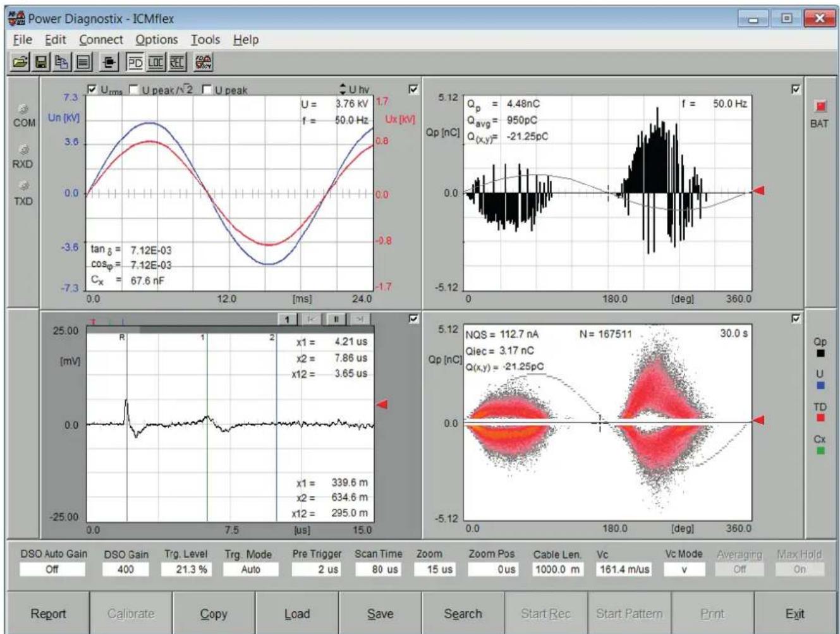840x634 pixels.
Task: Check the U peak/√2 checkbox
Action: (x=134, y=89)
